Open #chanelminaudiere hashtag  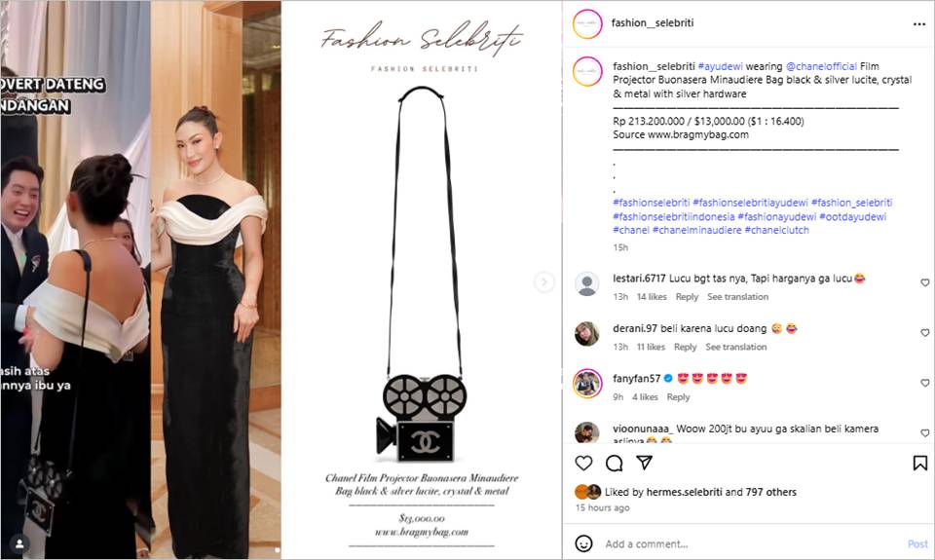696,230
